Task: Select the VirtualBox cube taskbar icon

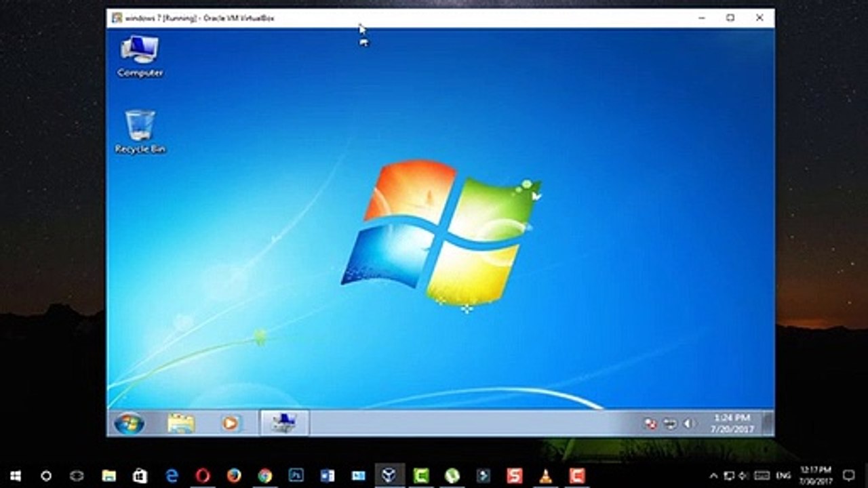Action: (x=390, y=476)
